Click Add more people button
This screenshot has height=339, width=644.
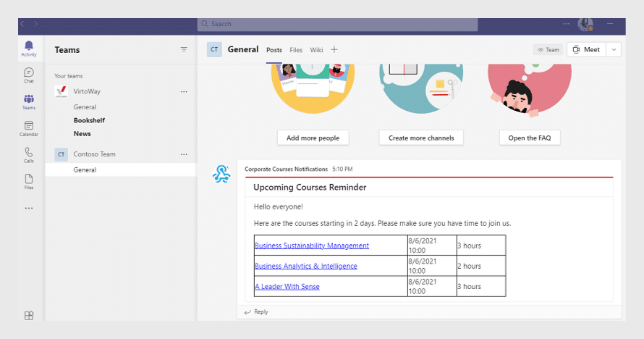(x=313, y=138)
